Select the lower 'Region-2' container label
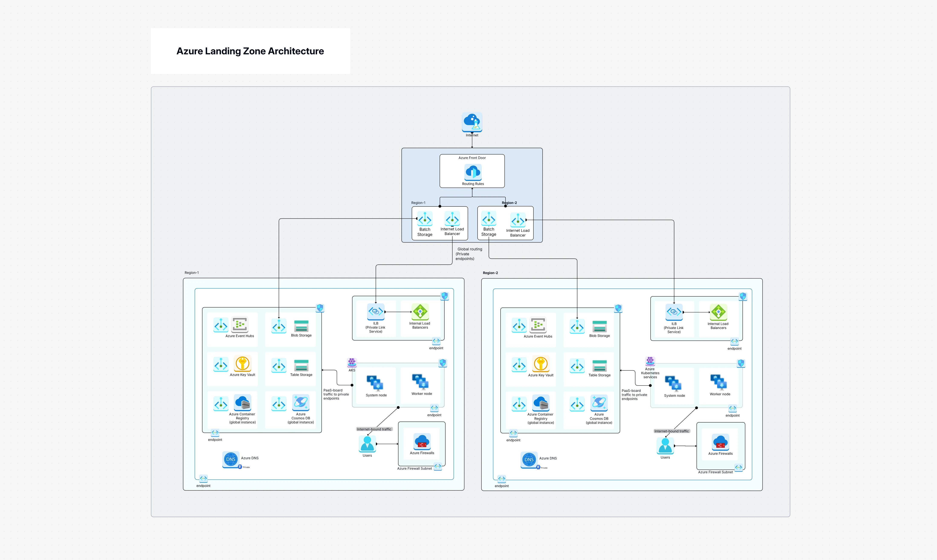This screenshot has height=560, width=937. coord(490,273)
